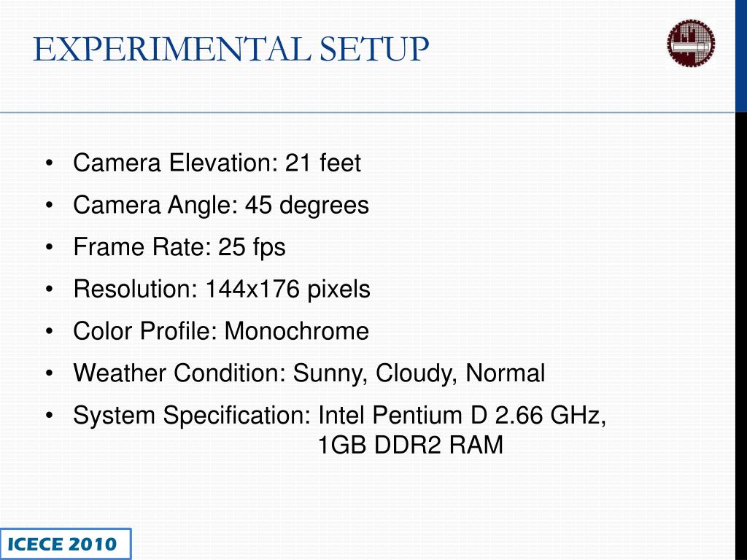
Task: Click the black vertical bar on right edge
Action: coord(741,336)
